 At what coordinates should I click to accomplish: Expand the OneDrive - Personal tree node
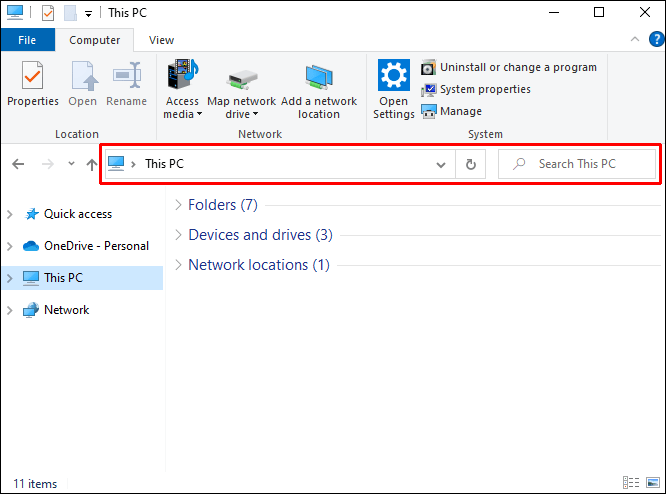10,246
